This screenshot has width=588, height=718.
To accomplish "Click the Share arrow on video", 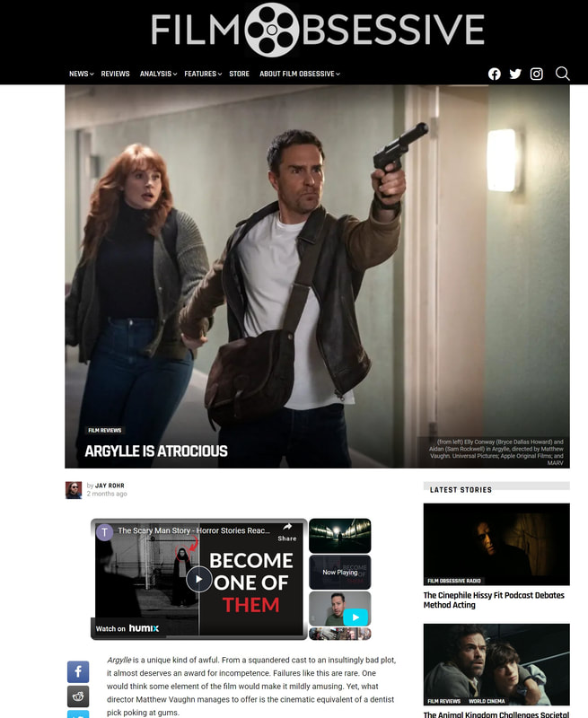I will (x=287, y=531).
